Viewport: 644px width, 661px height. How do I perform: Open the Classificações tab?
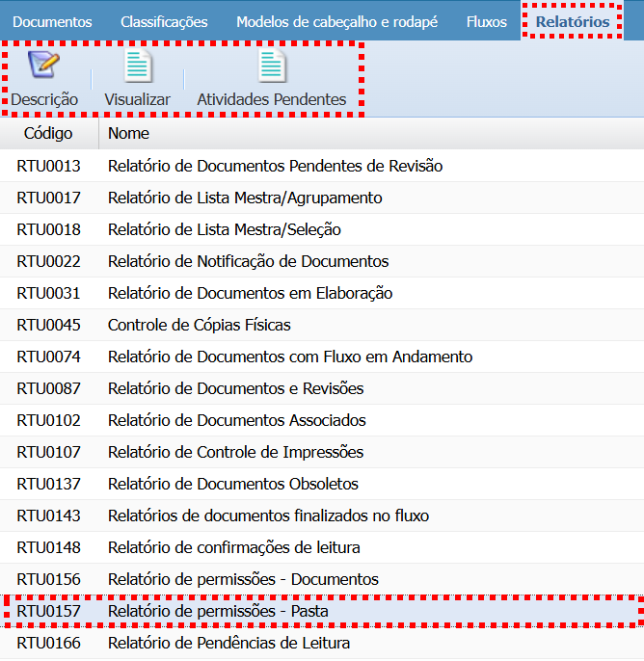point(164,21)
